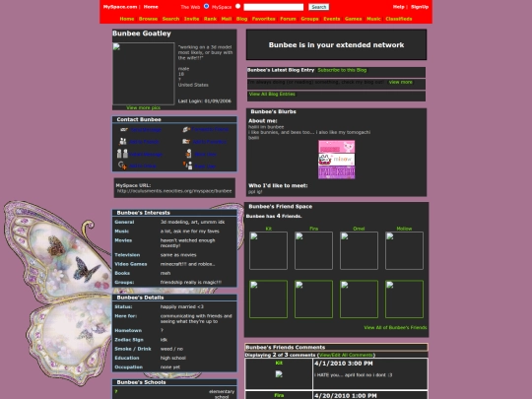Open Invite in the navigation bar

tap(192, 19)
